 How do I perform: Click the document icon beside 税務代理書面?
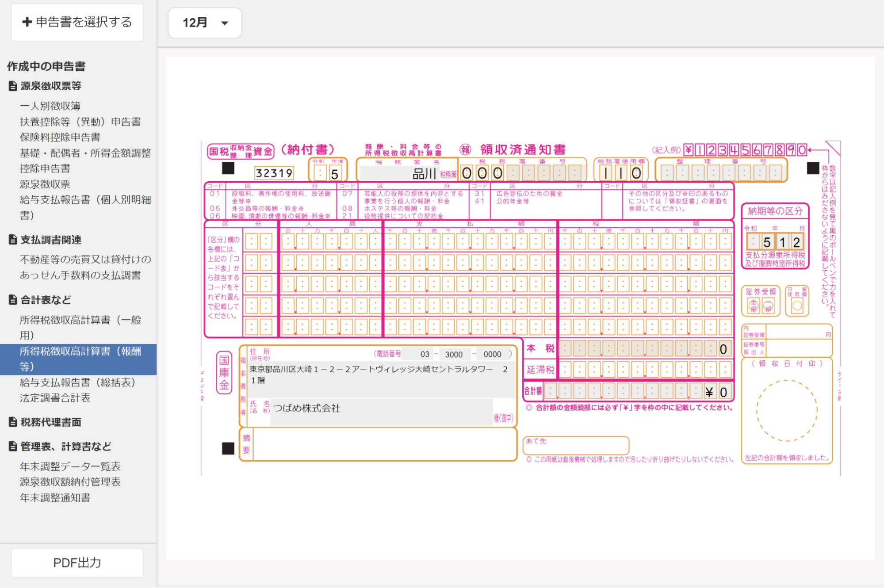pos(13,422)
